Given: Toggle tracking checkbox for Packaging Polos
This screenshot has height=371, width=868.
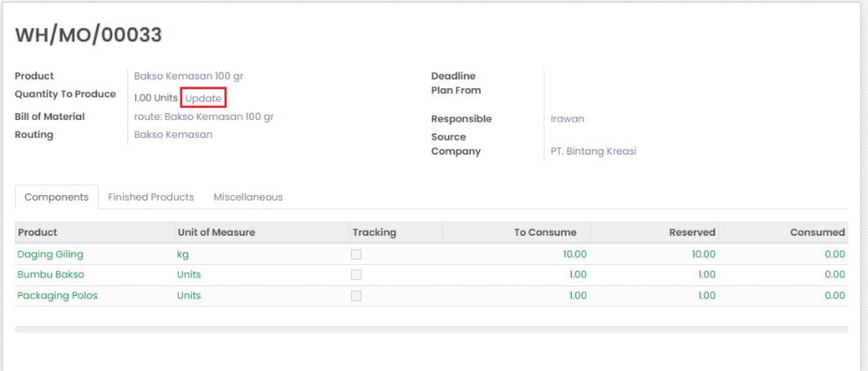Looking at the screenshot, I should 356,296.
